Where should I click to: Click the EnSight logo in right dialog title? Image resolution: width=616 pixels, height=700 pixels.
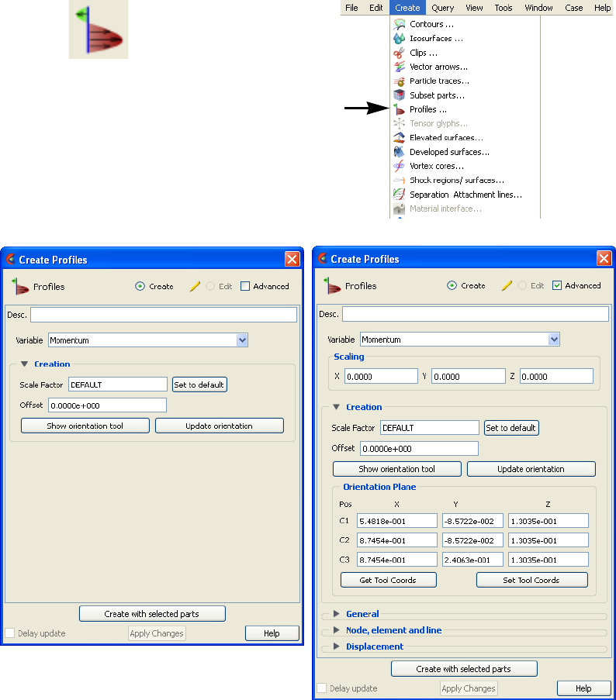[323, 258]
